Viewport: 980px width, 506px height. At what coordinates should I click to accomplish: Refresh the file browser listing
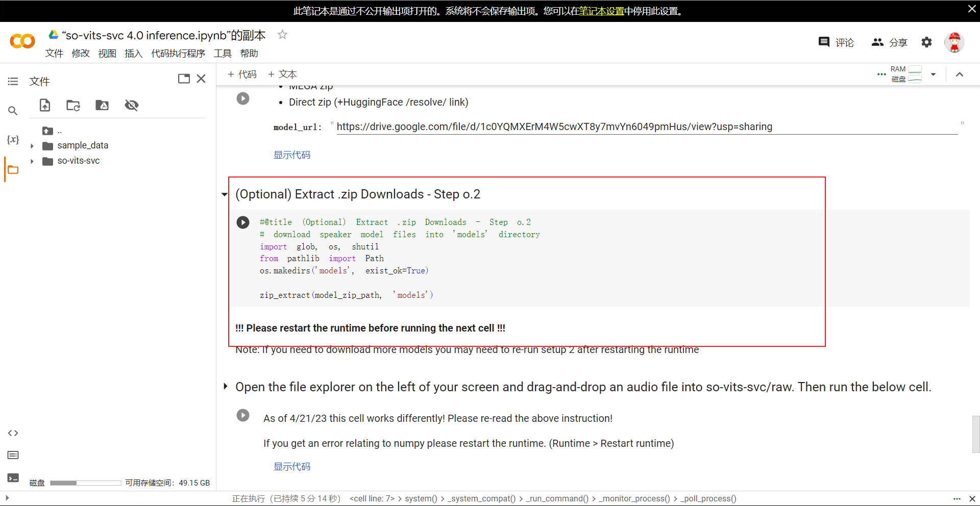tap(73, 106)
